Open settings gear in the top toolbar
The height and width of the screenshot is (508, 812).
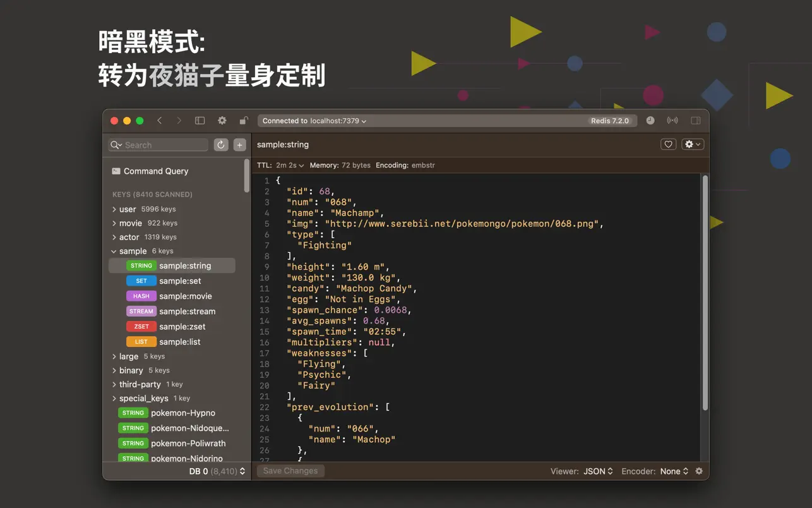[222, 121]
